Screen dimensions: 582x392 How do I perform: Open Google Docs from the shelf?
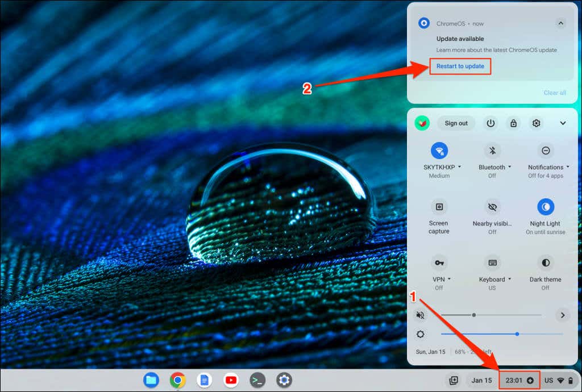click(x=204, y=380)
